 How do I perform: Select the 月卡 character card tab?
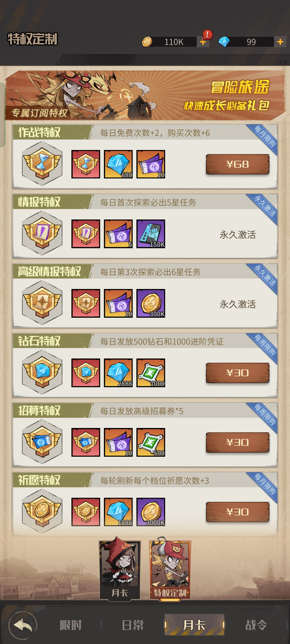point(120,568)
